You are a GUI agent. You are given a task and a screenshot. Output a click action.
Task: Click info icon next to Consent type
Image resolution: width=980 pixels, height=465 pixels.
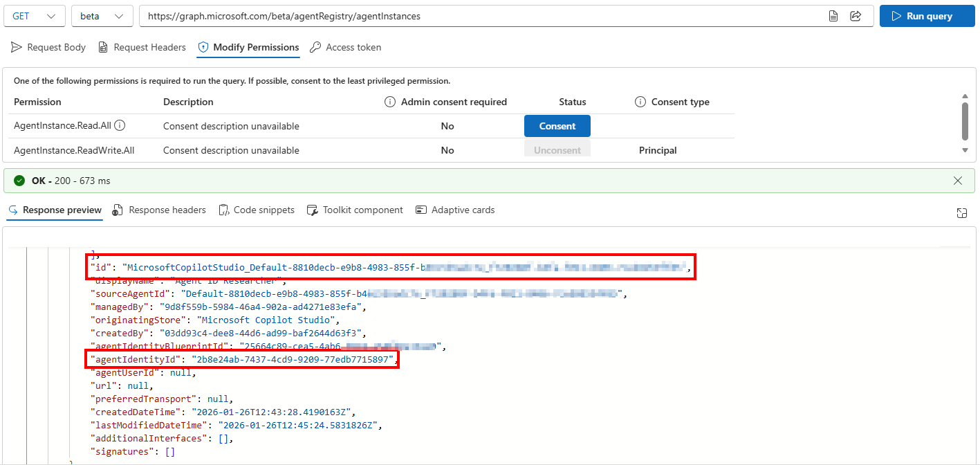coord(640,102)
